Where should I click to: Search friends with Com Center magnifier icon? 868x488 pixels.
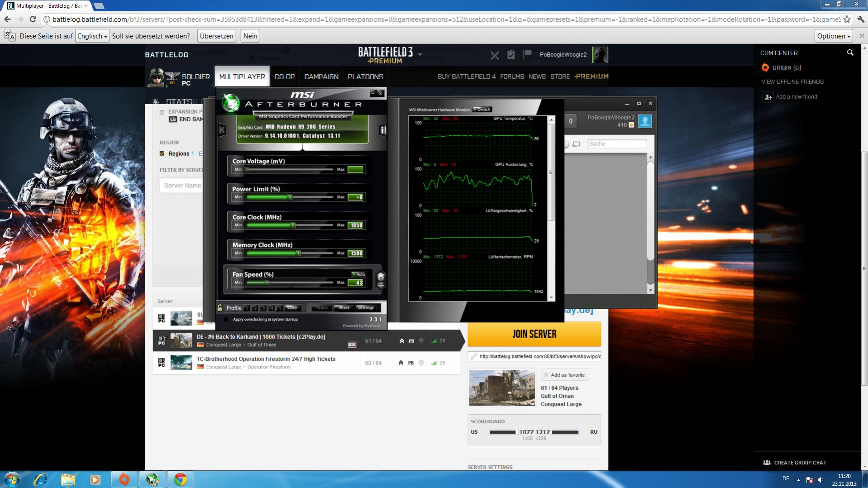(x=850, y=53)
